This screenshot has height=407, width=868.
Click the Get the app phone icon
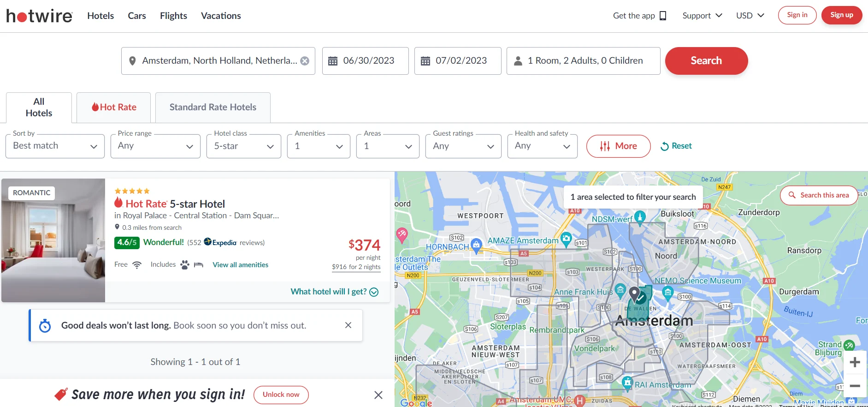pyautogui.click(x=663, y=16)
